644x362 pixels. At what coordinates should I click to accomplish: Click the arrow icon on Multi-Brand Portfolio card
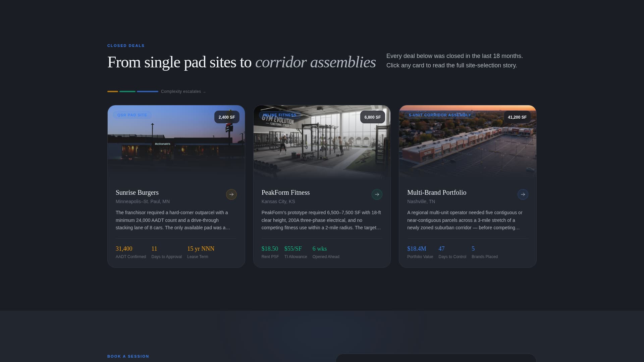[x=523, y=194]
